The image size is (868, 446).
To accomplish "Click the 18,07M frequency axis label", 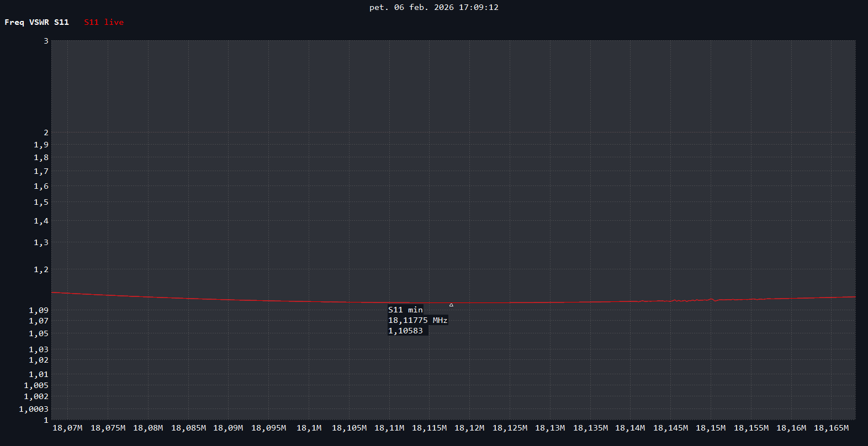I will pyautogui.click(x=67, y=428).
